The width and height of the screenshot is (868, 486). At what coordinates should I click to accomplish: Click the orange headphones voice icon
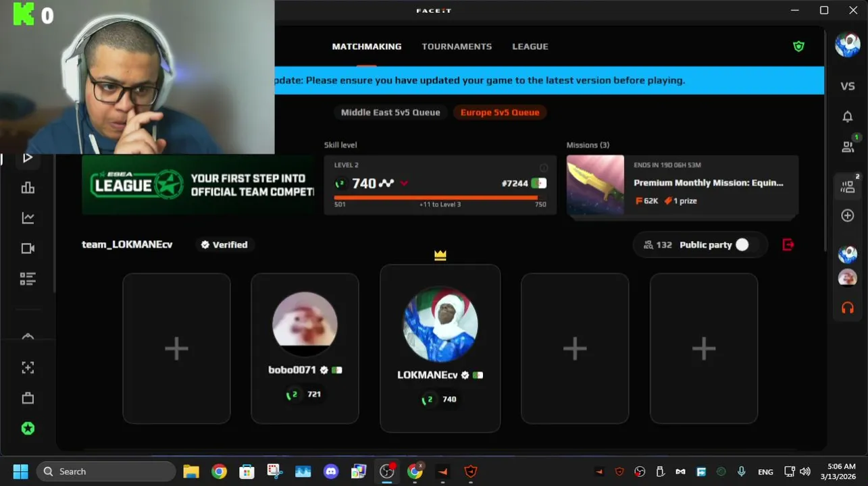point(848,307)
